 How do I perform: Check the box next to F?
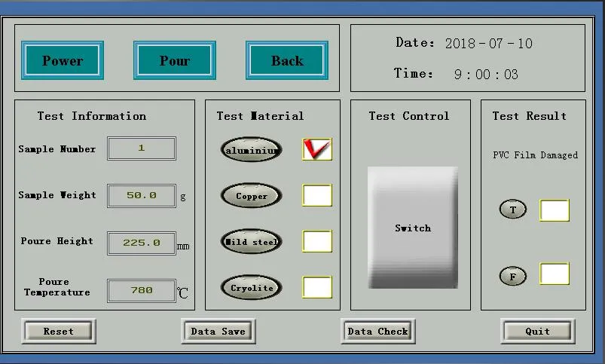[555, 274]
